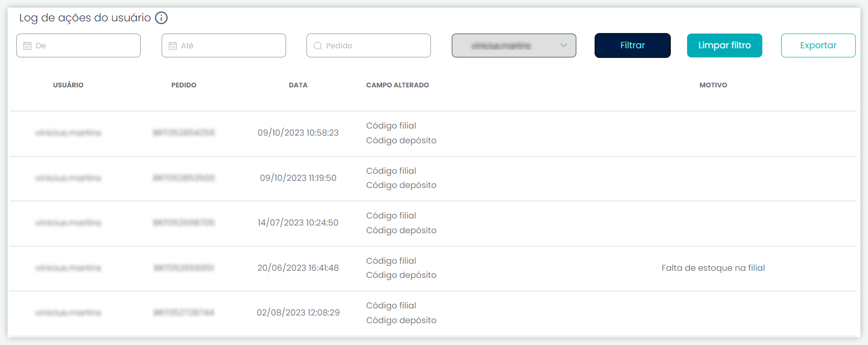Click the Log de ações do usuário title
Image resolution: width=868 pixels, height=345 pixels.
85,18
